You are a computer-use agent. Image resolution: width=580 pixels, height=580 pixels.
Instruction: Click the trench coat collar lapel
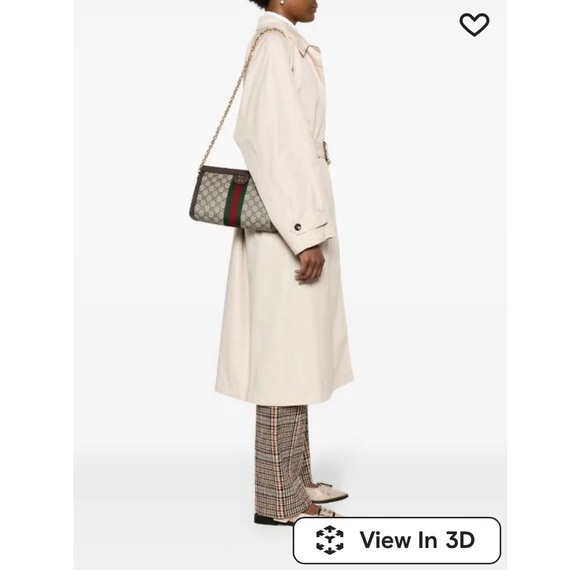click(309, 48)
